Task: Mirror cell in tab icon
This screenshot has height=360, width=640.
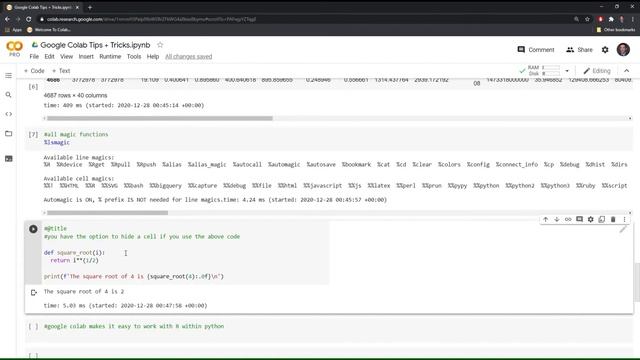Action: (602, 220)
